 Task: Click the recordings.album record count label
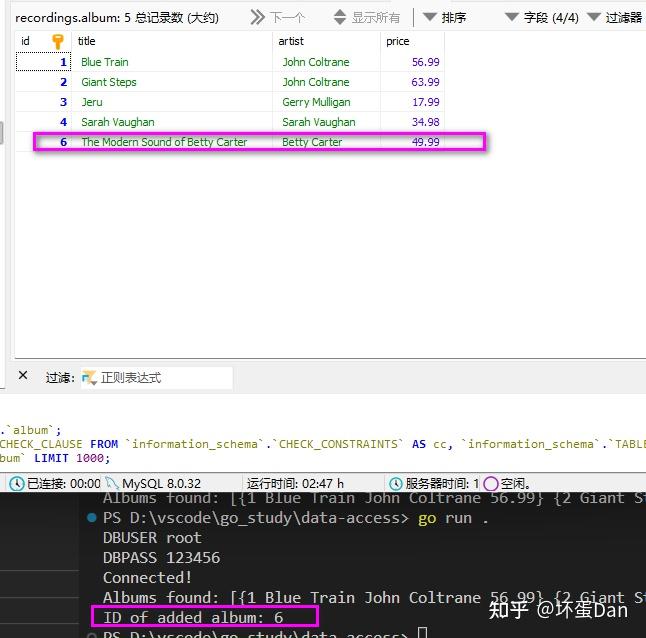[117, 18]
